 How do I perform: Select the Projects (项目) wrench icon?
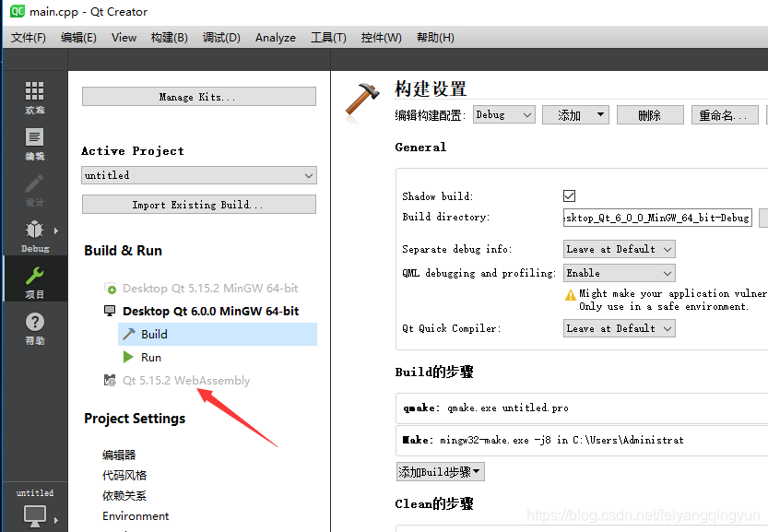coord(34,281)
